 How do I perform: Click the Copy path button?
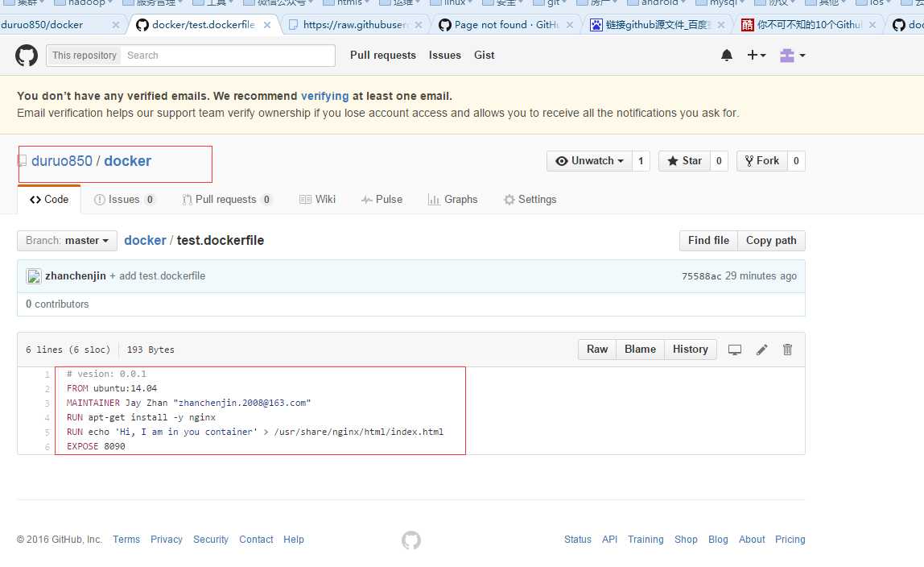click(x=771, y=241)
